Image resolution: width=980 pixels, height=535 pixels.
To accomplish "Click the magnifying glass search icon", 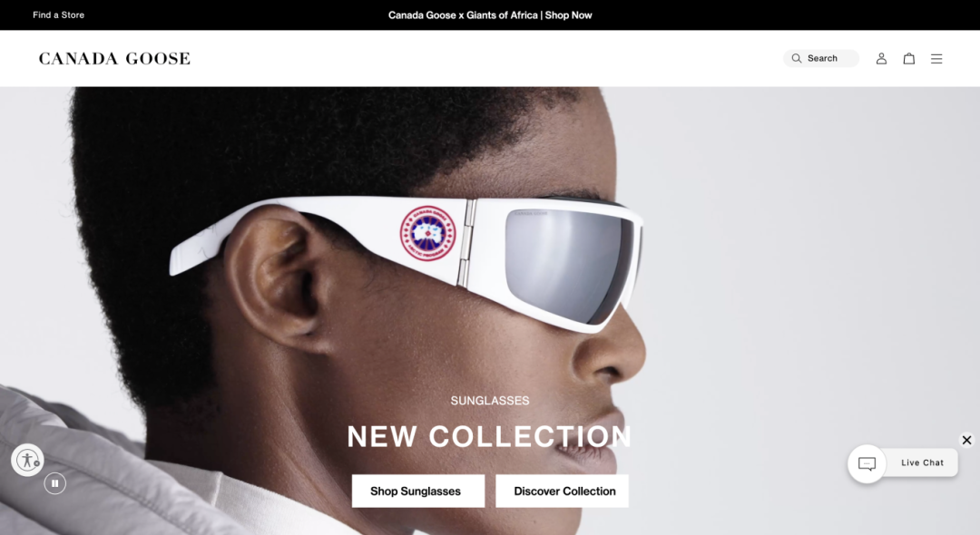I will pyautogui.click(x=797, y=58).
